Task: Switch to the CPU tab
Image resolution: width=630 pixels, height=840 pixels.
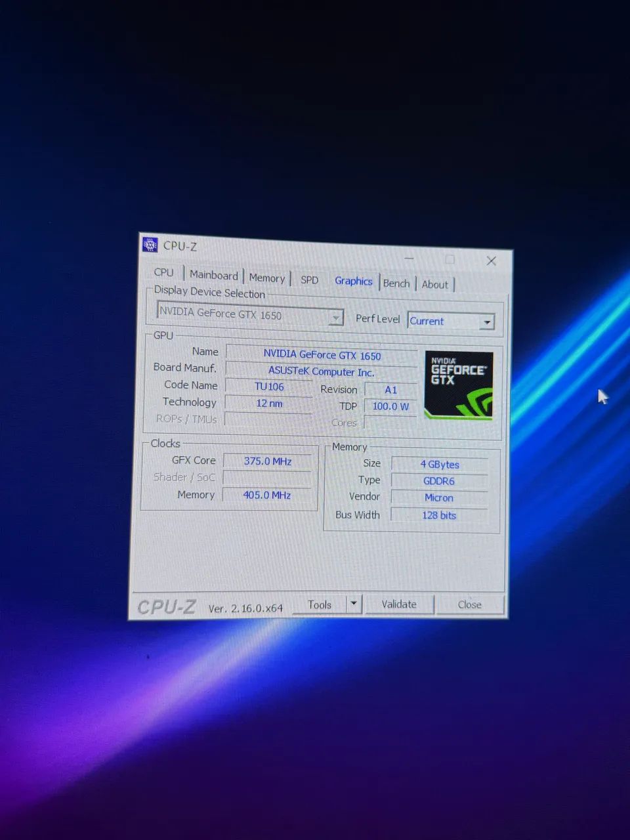Action: [164, 272]
